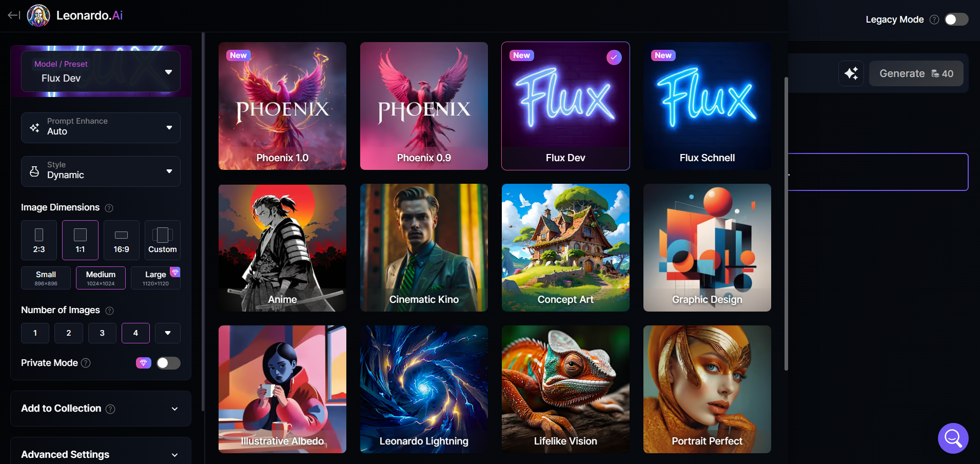Open the Style Dynamic dropdown

tap(101, 171)
